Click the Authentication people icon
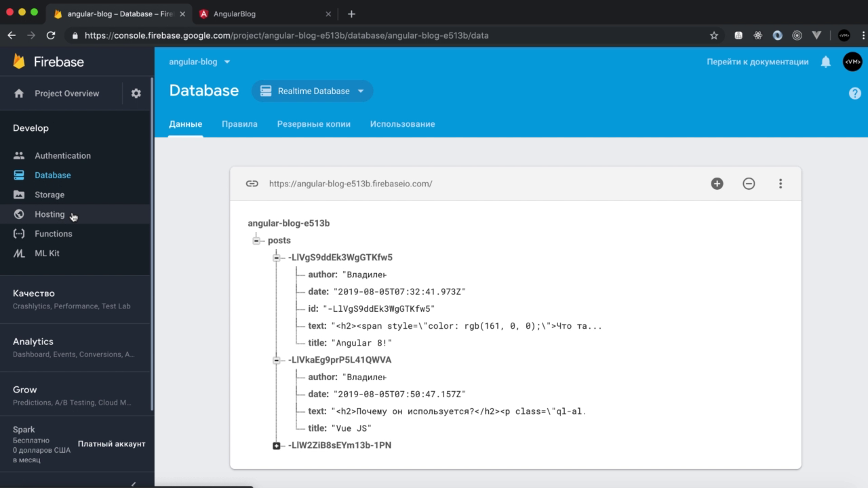868x488 pixels. tap(19, 155)
